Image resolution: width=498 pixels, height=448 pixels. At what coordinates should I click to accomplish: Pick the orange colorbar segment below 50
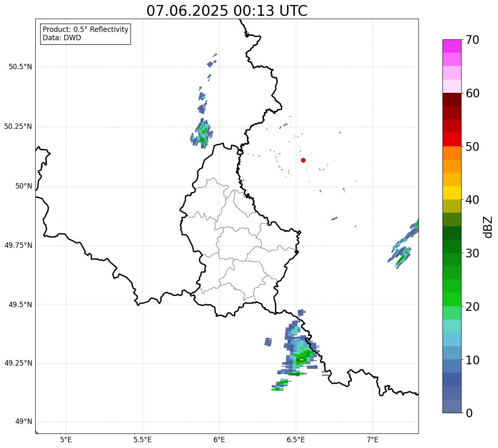(452, 153)
